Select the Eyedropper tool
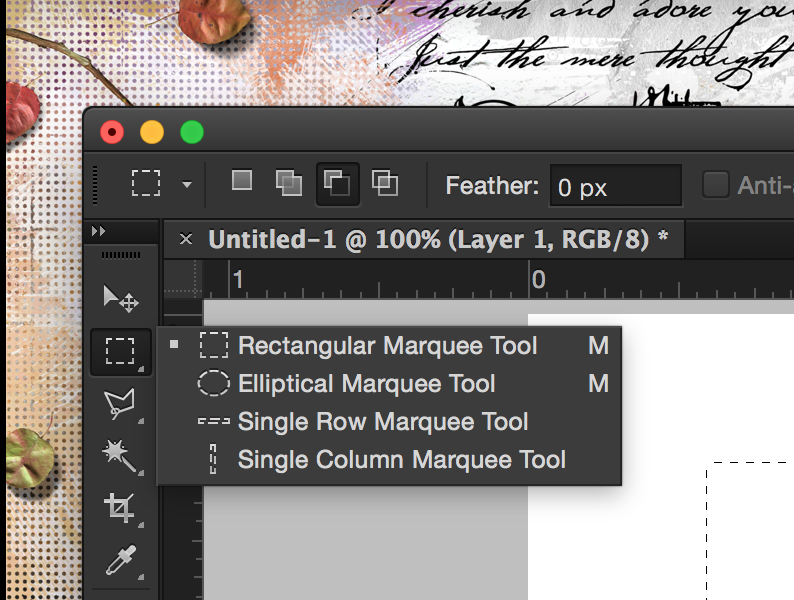 coord(121,561)
